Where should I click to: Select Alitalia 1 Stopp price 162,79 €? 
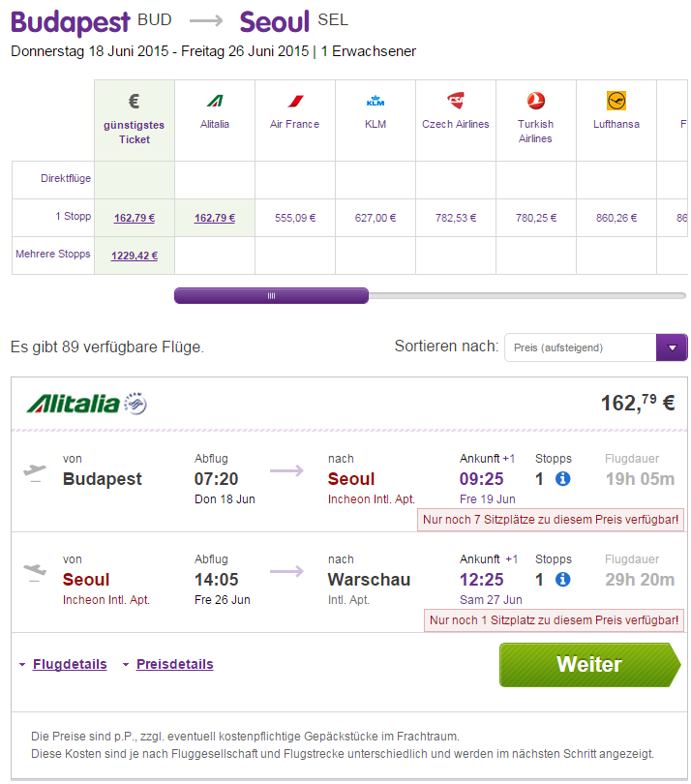pyautogui.click(x=215, y=218)
